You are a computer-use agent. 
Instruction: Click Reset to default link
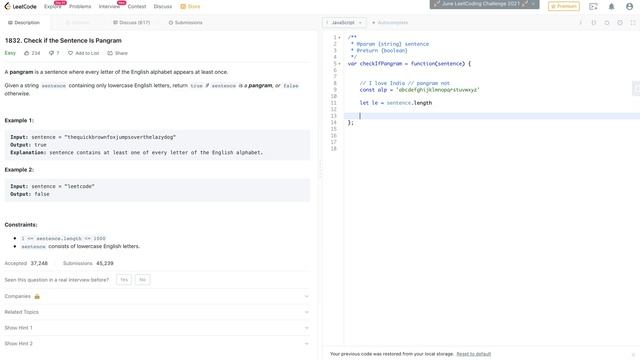pos(473,354)
